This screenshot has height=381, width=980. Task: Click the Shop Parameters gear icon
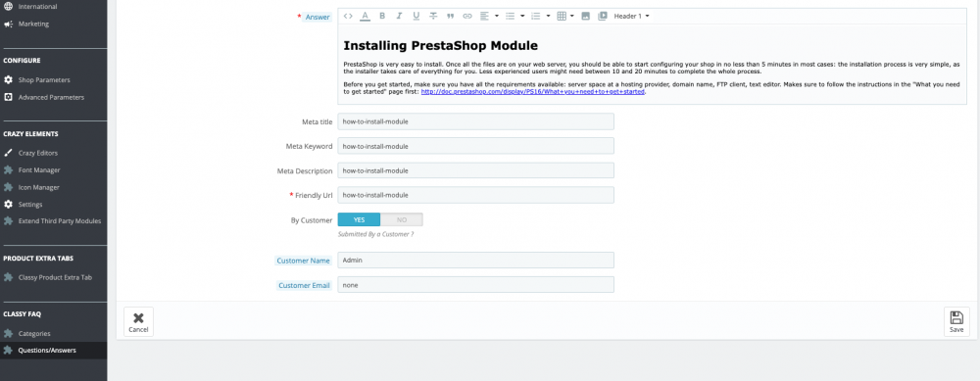[8, 80]
